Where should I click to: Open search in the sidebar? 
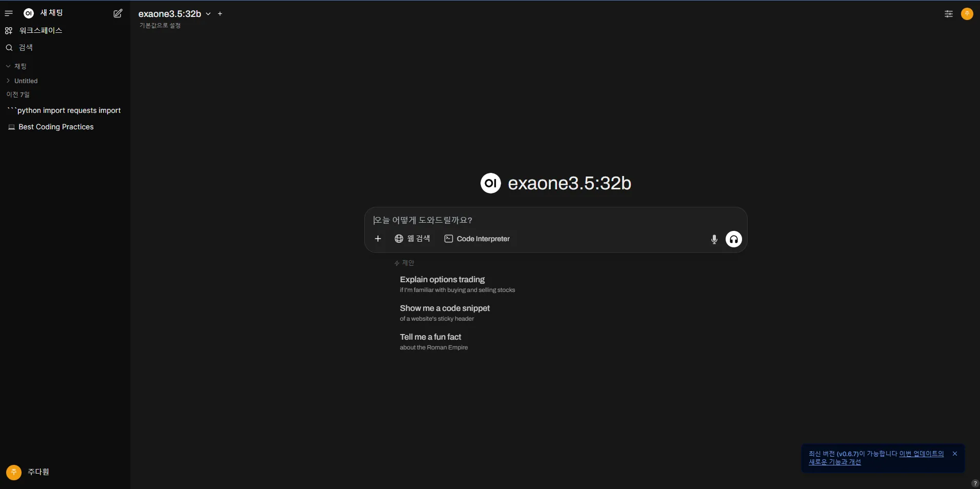pos(26,48)
